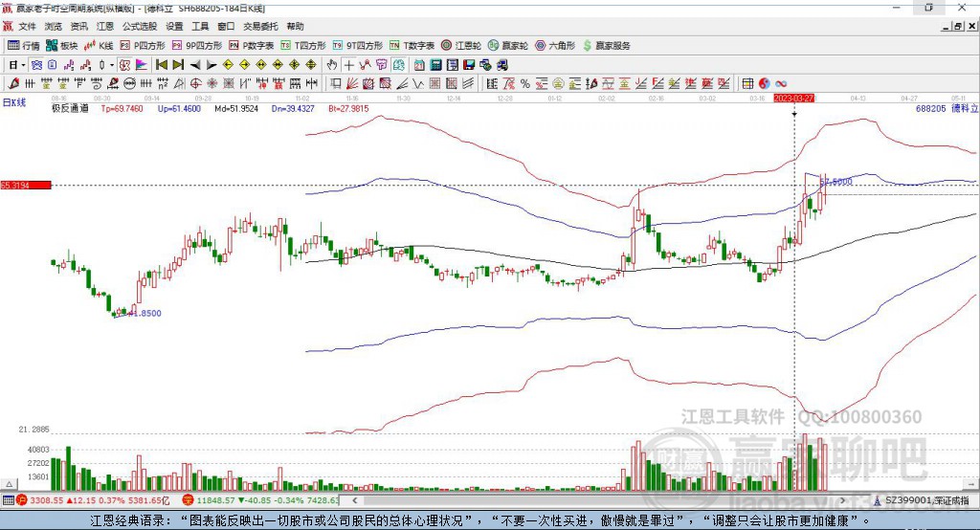Open the 交易委托 menu
The width and height of the screenshot is (980, 530).
[x=260, y=26]
